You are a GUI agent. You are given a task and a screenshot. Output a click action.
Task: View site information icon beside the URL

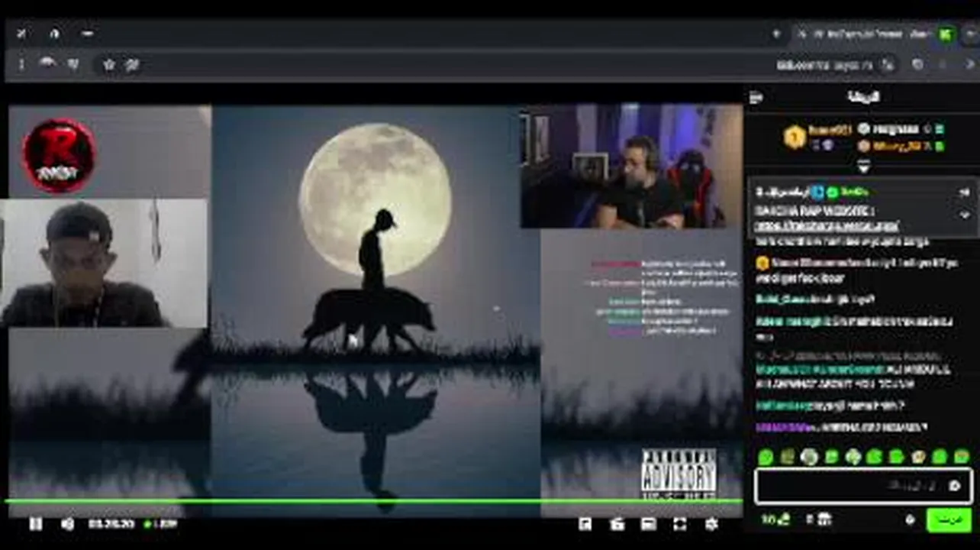(x=887, y=66)
